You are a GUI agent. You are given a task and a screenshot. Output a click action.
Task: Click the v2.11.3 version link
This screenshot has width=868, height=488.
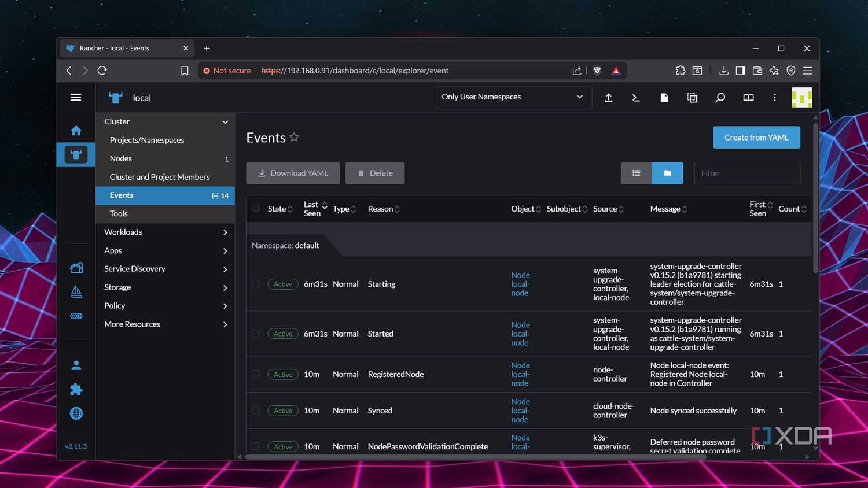coord(76,446)
